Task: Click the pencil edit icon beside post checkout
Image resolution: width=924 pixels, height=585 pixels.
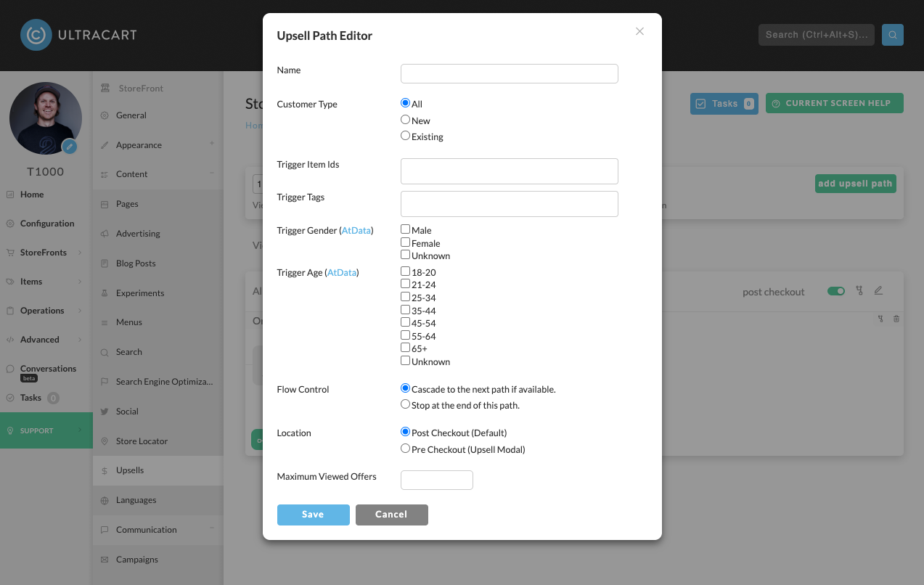Action: 878,291
